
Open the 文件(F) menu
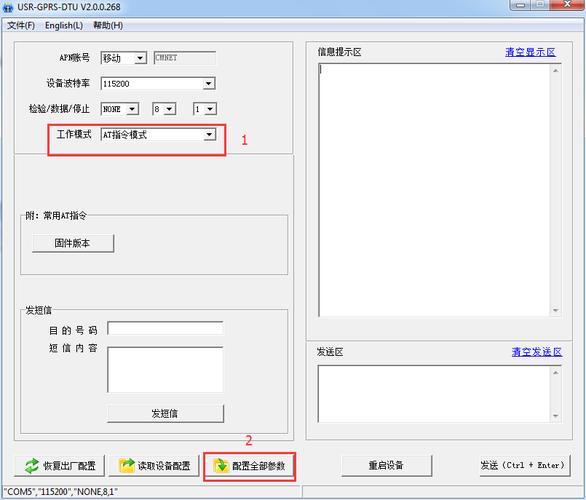pos(21,25)
